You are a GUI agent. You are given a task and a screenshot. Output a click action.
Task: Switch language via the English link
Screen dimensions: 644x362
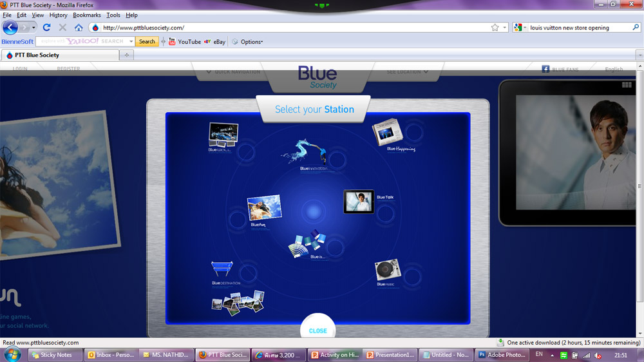tap(614, 69)
